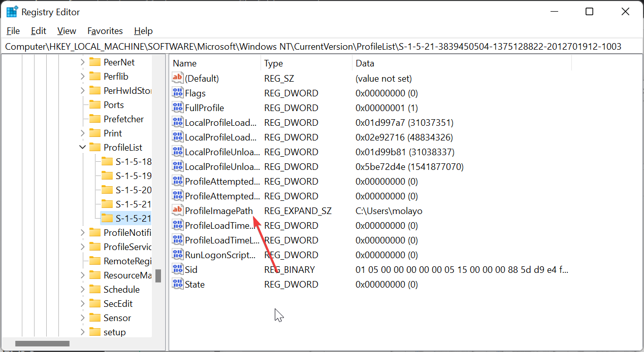Expand the ResourceMa key
Viewport: 644px width, 352px height.
(x=82, y=275)
